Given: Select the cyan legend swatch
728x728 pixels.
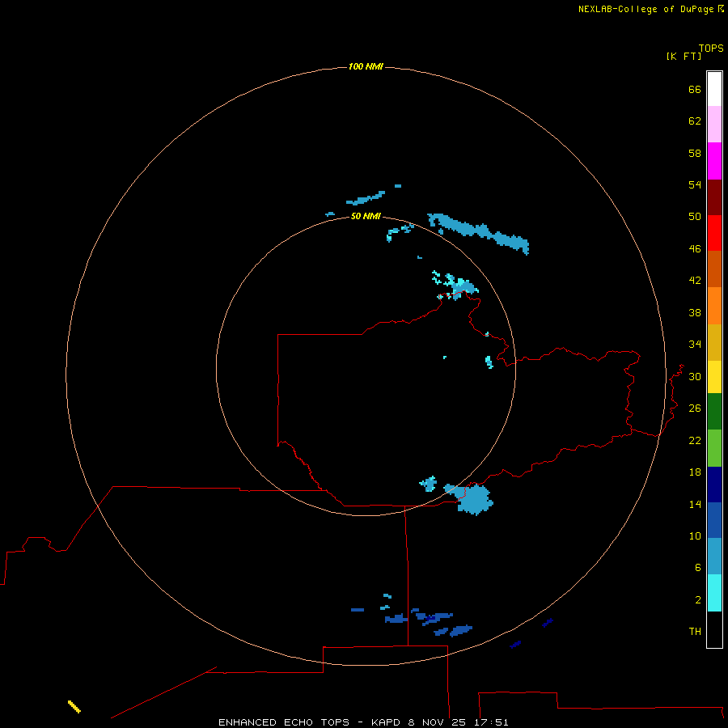Looking at the screenshot, I should pos(714,593).
